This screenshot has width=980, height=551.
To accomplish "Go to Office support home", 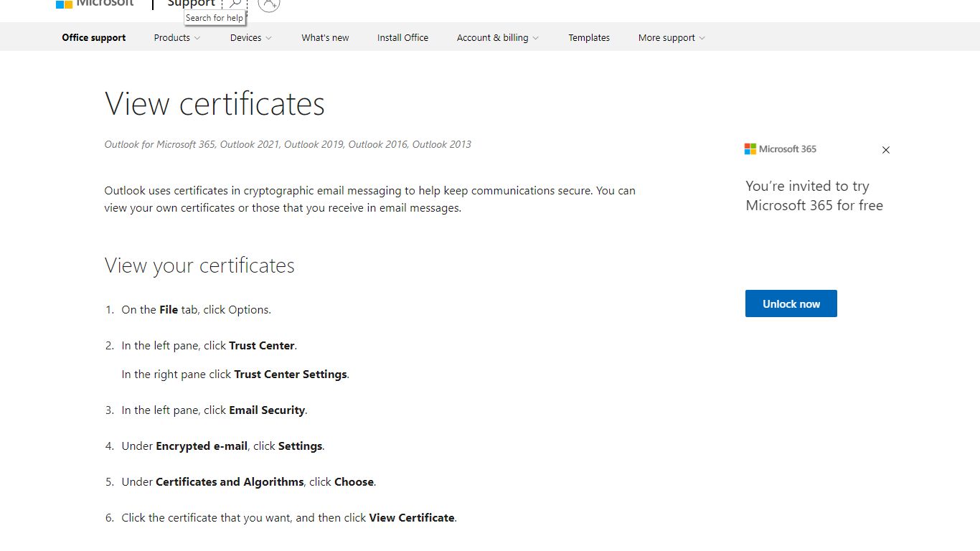I will [94, 37].
